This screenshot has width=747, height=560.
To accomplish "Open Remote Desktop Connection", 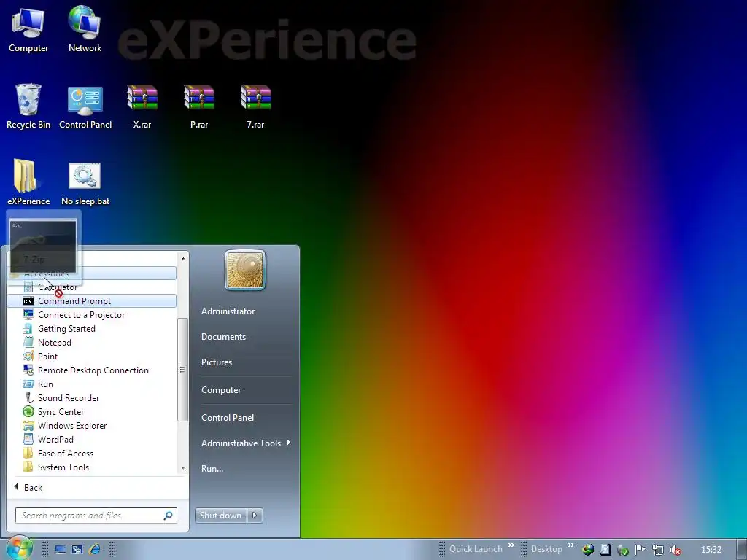I will (91, 370).
